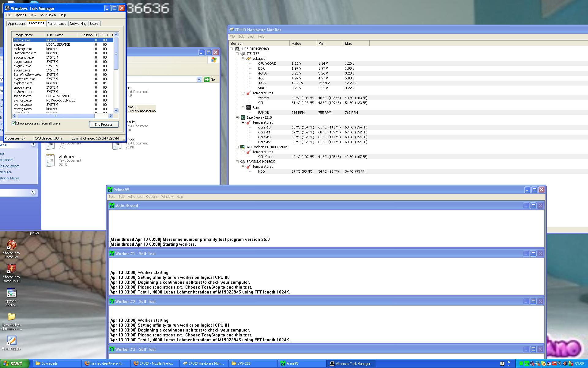Open the Prime95 Advanced menu
588x368 pixels.
tap(135, 197)
